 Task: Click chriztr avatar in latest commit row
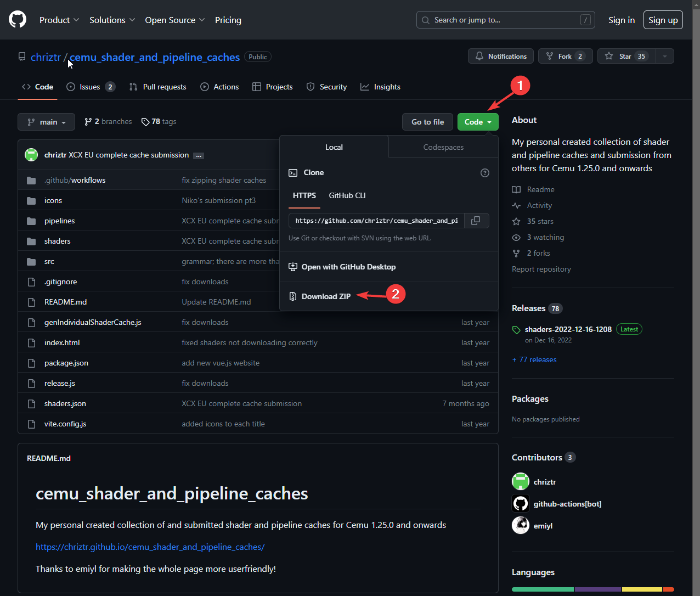coord(31,155)
